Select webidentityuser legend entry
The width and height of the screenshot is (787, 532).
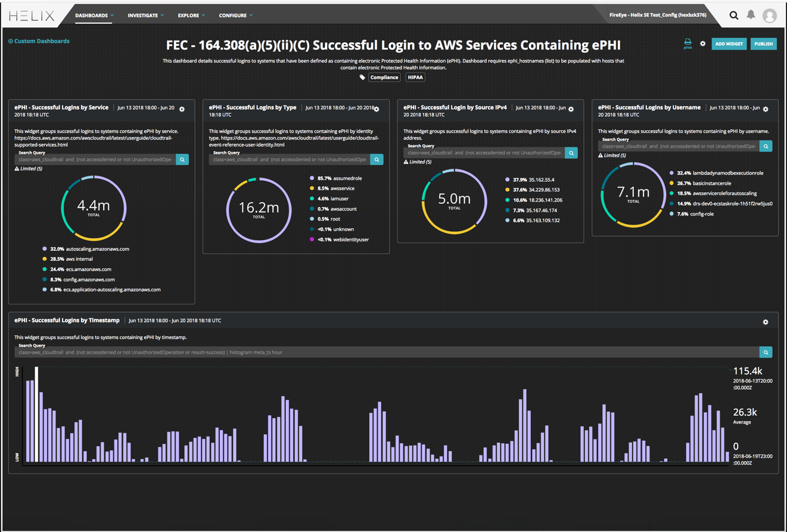tap(340, 239)
